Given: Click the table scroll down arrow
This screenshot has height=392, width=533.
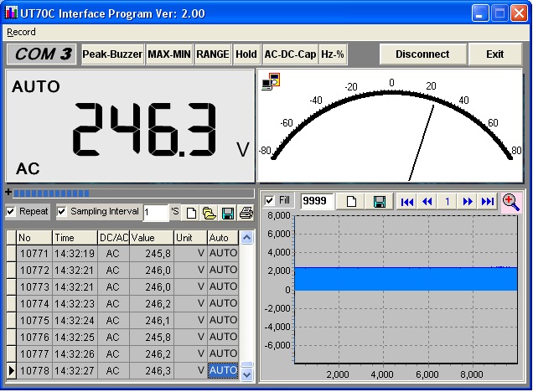Looking at the screenshot, I should [246, 374].
